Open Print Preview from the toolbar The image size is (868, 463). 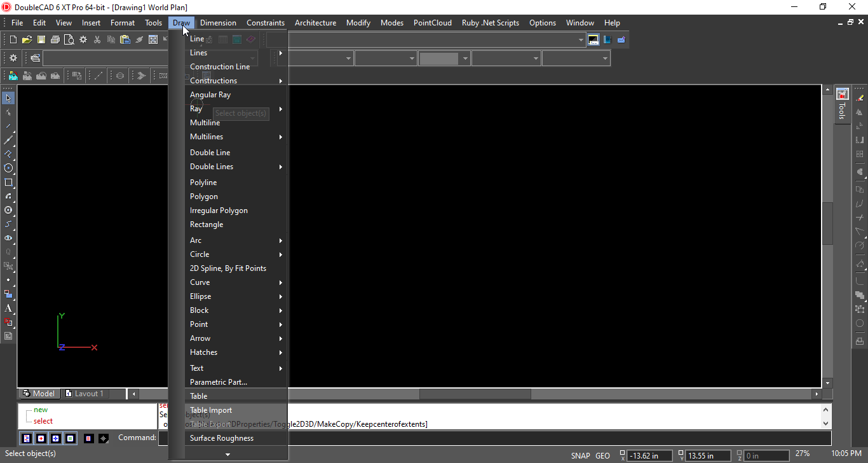(x=69, y=39)
